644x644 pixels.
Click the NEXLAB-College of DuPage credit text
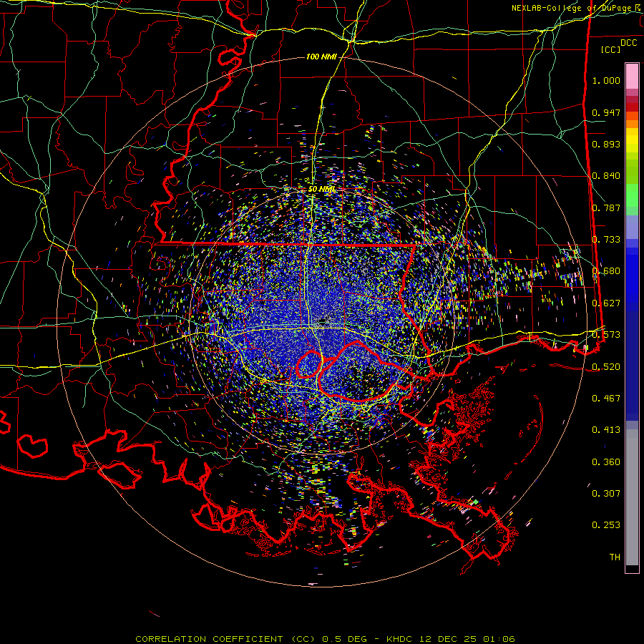[x=573, y=8]
